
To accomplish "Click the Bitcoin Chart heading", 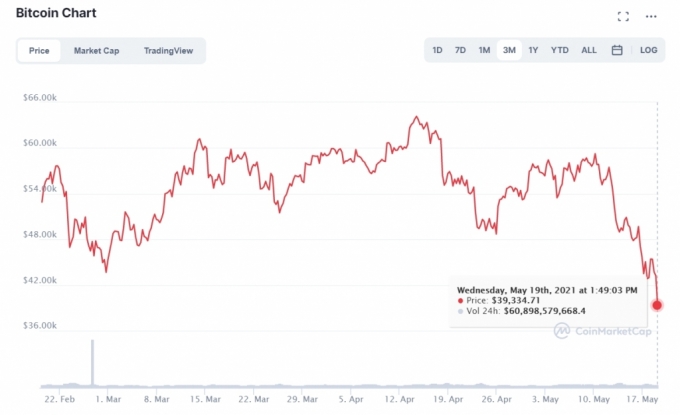I will 56,16.
